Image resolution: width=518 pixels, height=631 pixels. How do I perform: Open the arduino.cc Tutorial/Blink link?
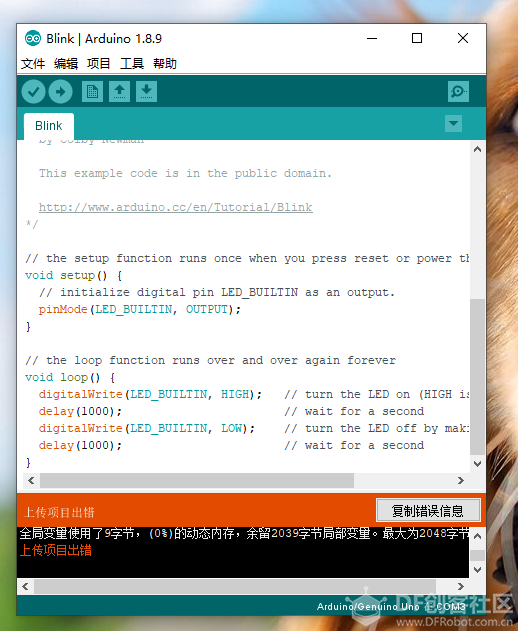click(175, 207)
